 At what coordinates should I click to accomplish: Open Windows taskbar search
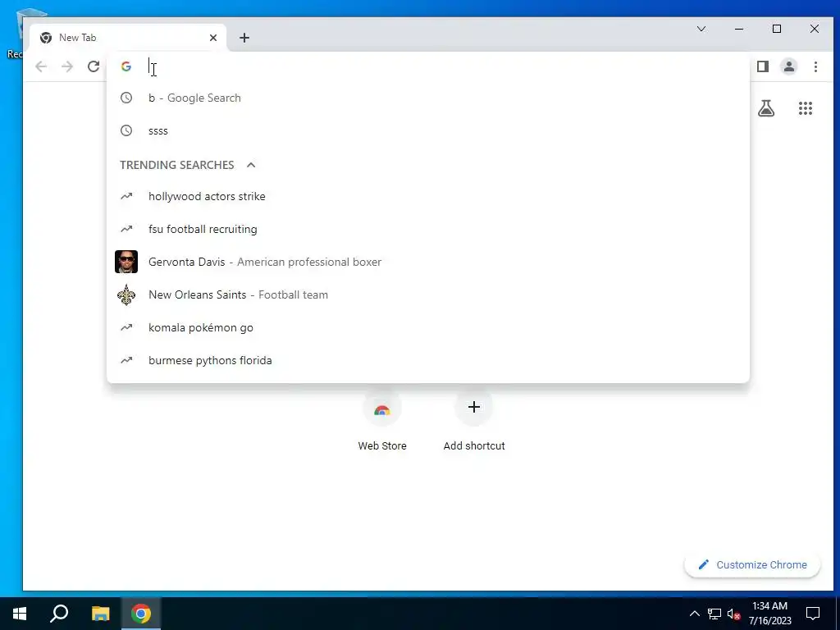[x=59, y=614]
